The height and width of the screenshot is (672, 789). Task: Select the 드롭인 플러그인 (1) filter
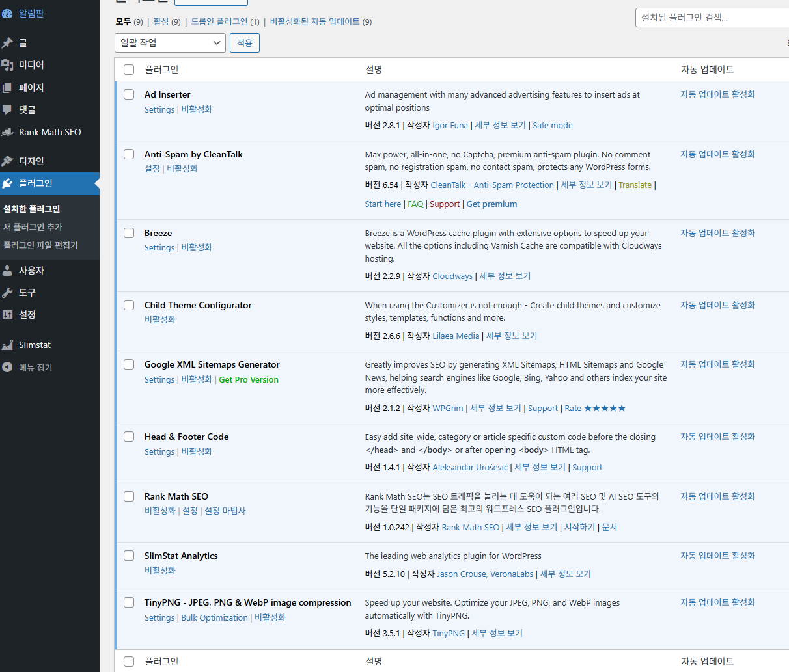point(225,21)
